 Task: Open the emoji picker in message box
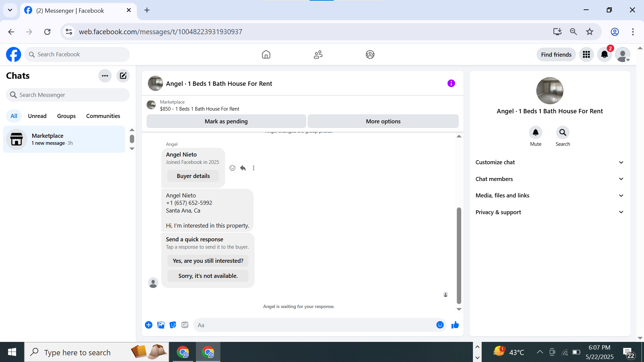[440, 325]
